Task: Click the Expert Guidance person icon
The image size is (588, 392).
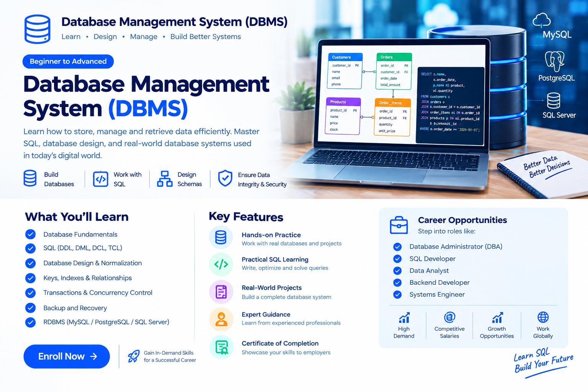Action: click(221, 319)
